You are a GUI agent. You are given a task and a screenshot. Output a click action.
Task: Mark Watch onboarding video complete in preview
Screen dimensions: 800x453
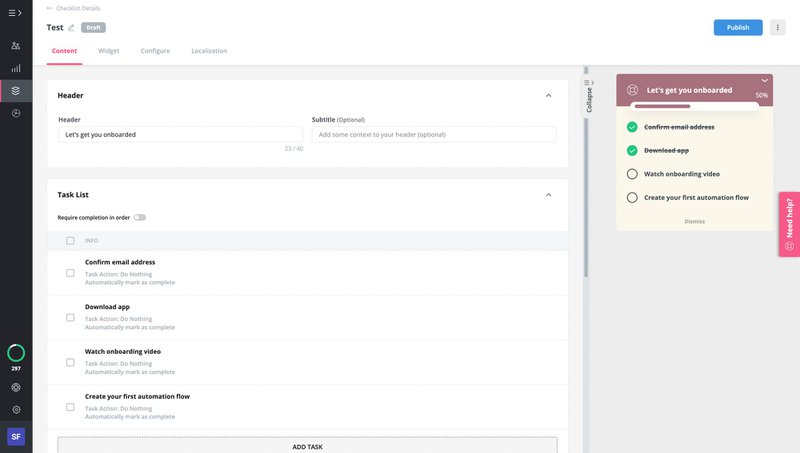(x=632, y=174)
